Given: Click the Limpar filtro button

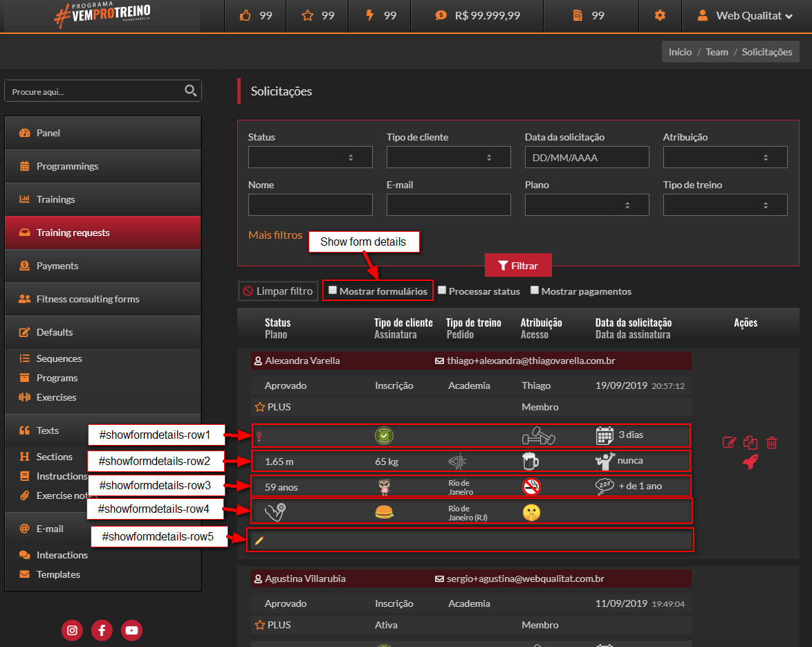Looking at the screenshot, I should [x=278, y=291].
